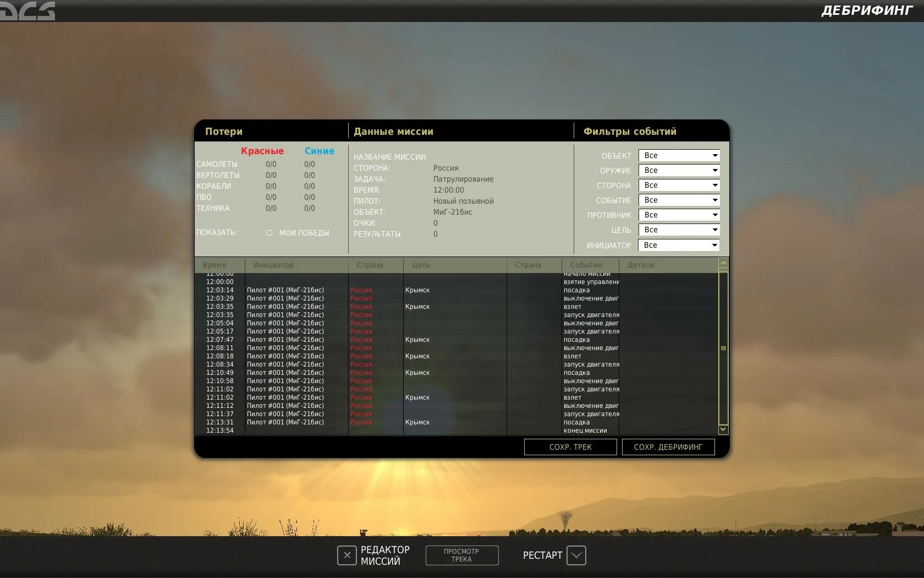
Task: Click the Рестарт label
Action: tap(542, 555)
